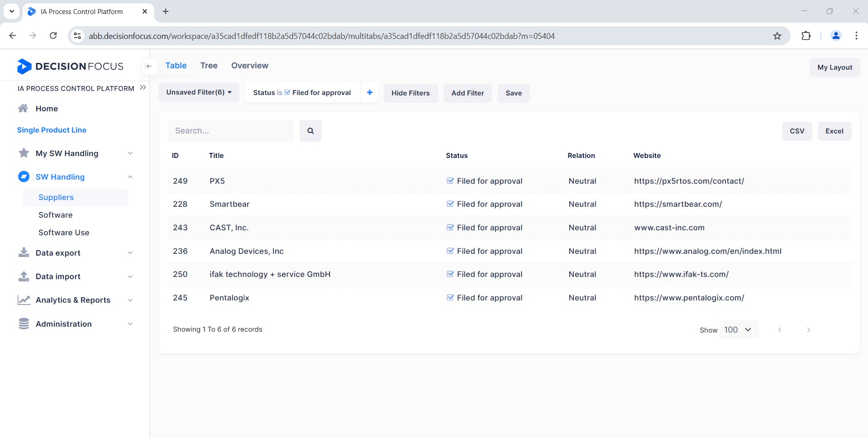Click the Data import upload icon
This screenshot has height=438, width=868.
tap(24, 276)
